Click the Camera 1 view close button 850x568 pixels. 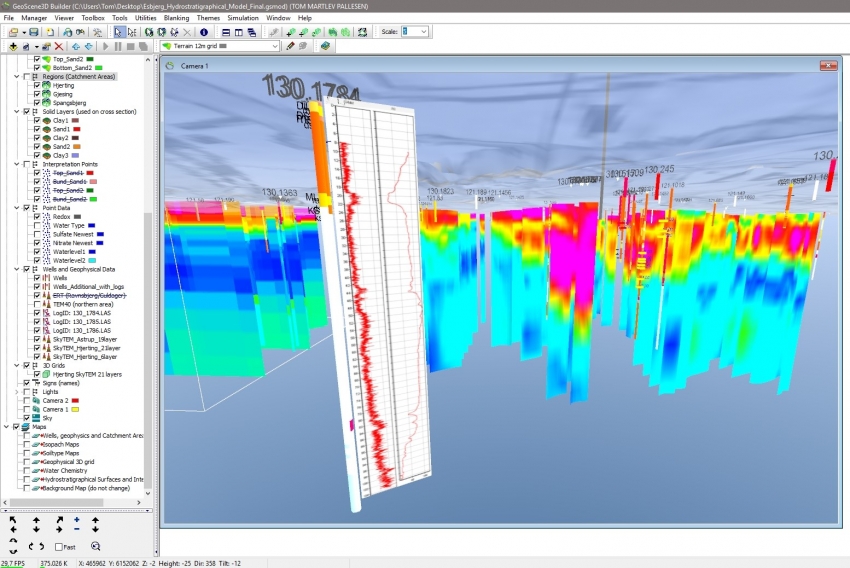(827, 66)
